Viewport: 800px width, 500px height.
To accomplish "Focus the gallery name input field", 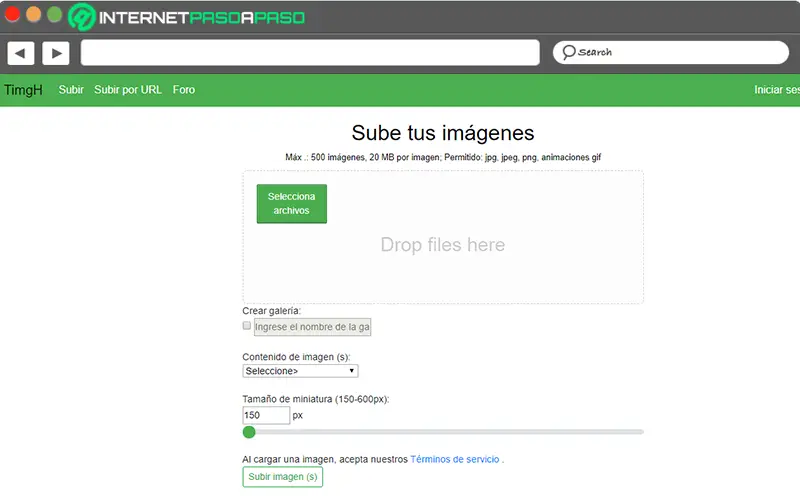I will 312,327.
